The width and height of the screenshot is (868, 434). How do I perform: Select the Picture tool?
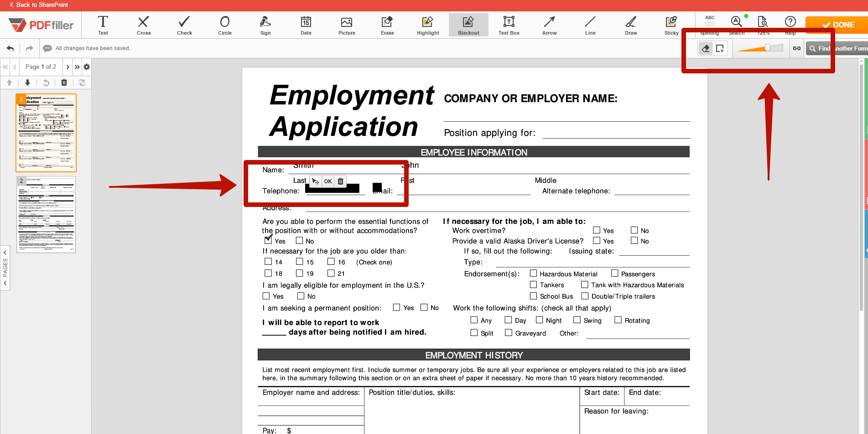tap(347, 25)
